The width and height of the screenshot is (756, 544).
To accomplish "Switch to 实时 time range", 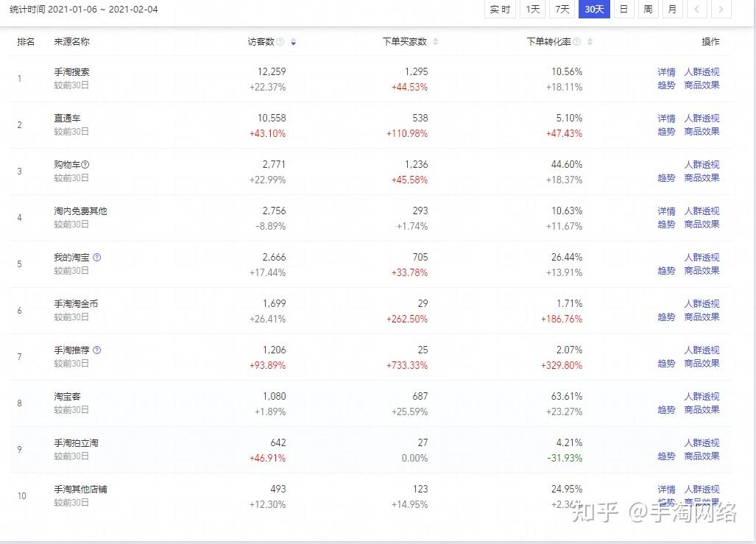I will [x=500, y=9].
